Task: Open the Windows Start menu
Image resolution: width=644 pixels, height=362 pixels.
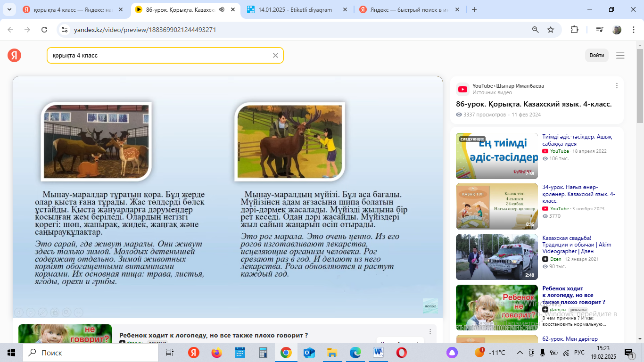Action: (11, 353)
